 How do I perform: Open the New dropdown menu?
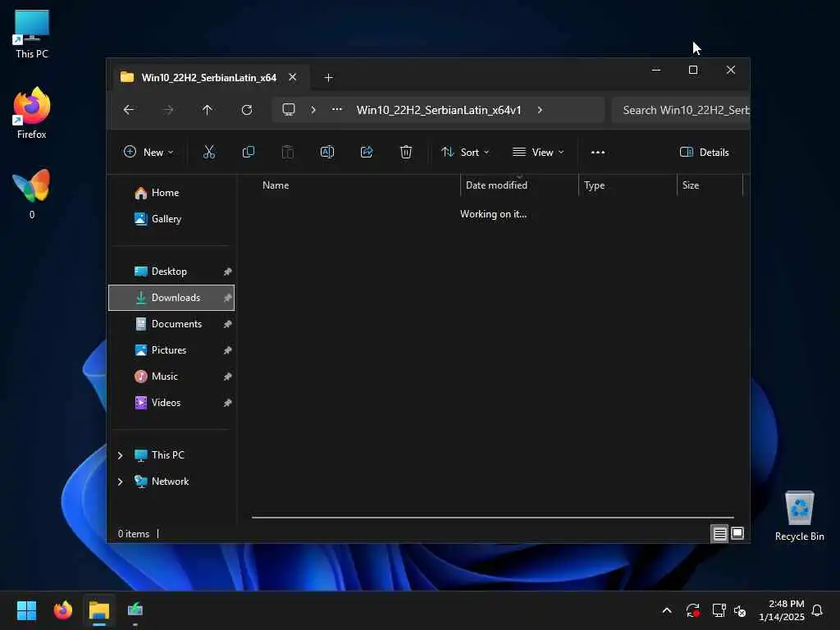(x=148, y=152)
